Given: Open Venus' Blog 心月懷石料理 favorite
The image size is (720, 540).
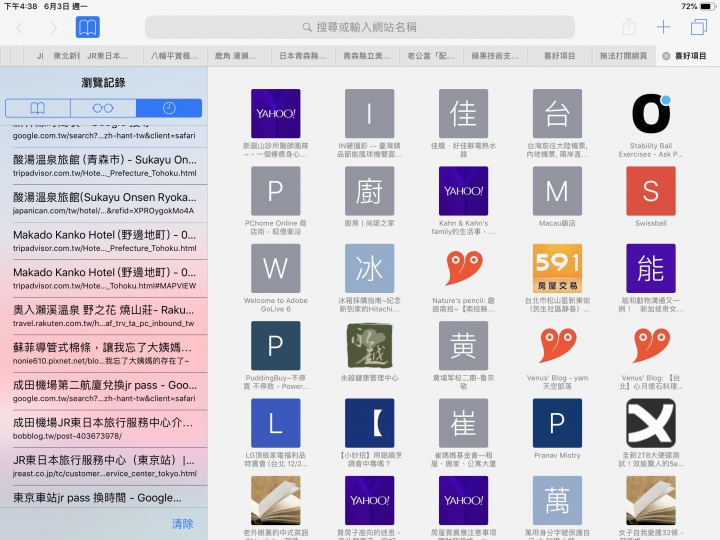Looking at the screenshot, I should [651, 346].
